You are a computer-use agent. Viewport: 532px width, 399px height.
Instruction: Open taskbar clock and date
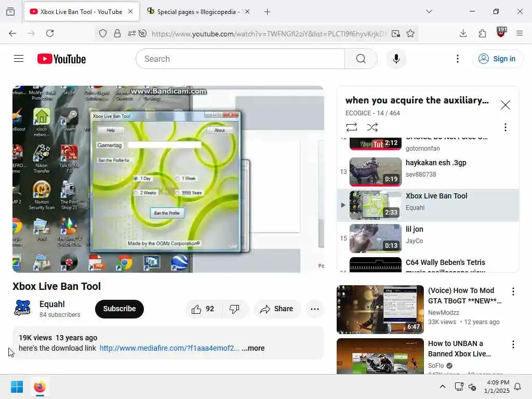tap(497, 387)
